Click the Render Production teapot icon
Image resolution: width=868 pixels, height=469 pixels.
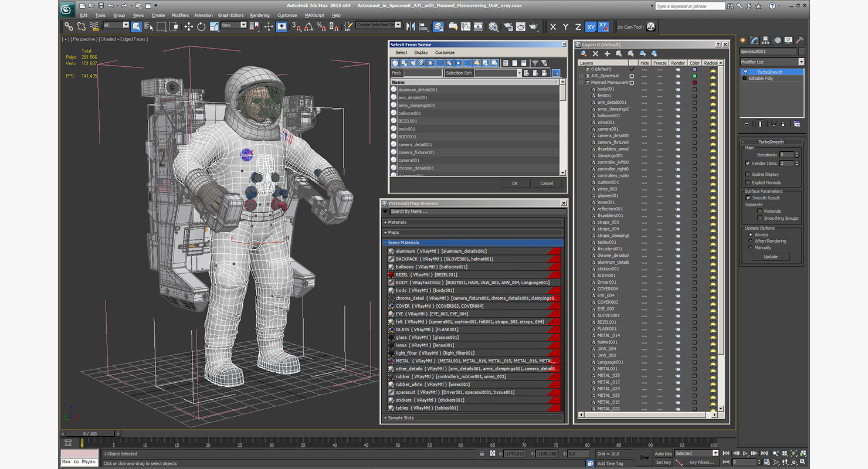[533, 26]
